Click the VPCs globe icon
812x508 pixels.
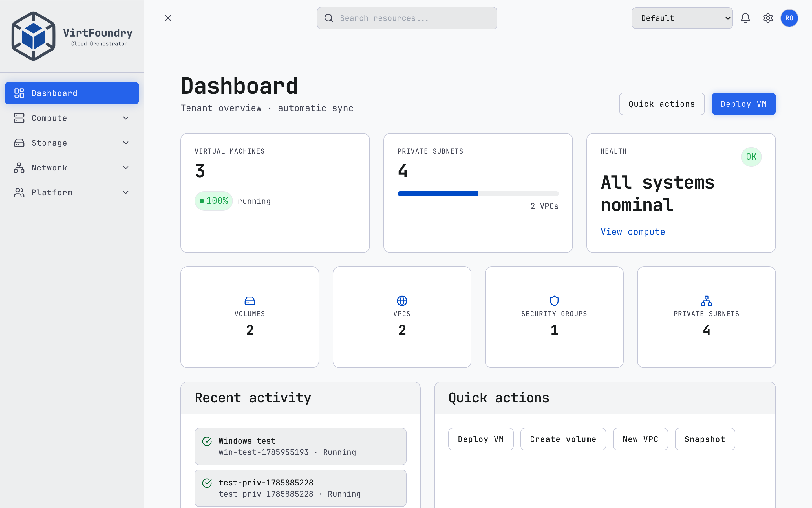402,301
